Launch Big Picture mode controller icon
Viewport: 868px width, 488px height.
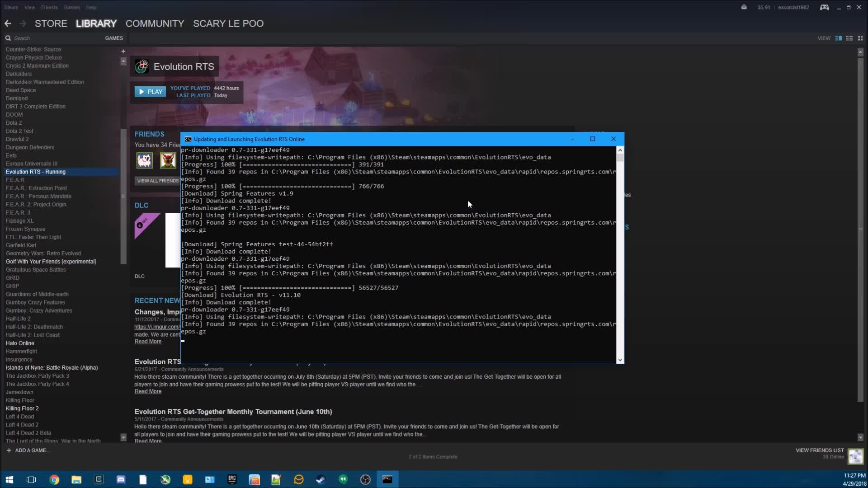(824, 7)
